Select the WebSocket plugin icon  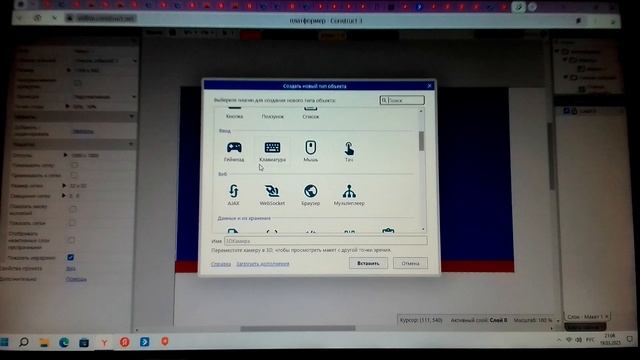click(x=272, y=191)
